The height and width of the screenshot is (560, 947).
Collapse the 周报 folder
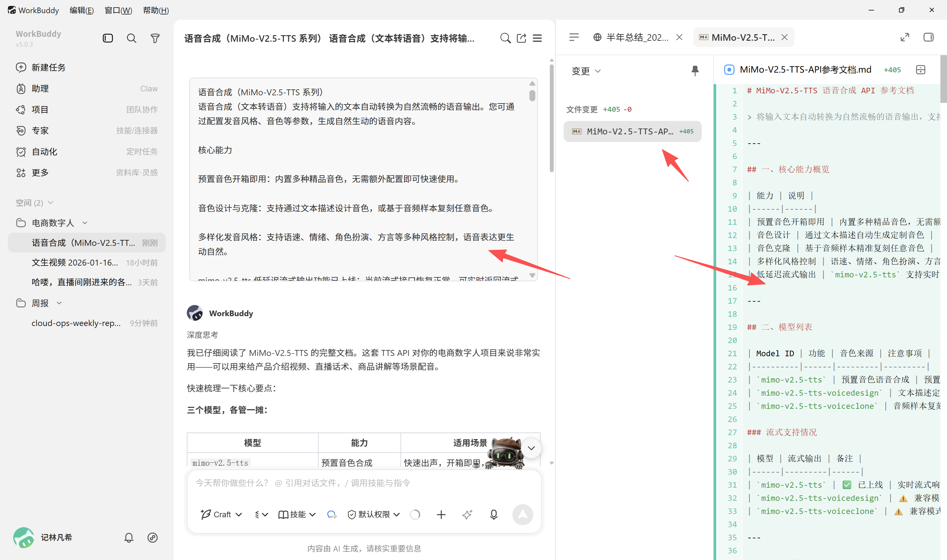(x=59, y=303)
